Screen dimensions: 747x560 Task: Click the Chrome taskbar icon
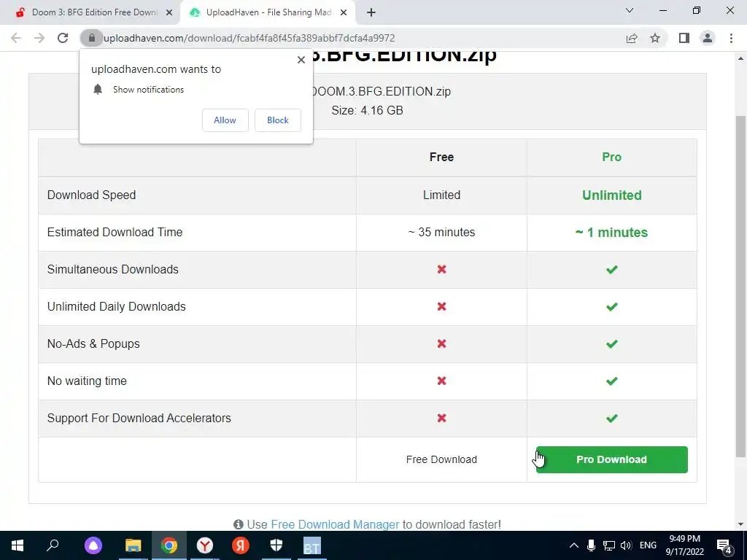(169, 545)
